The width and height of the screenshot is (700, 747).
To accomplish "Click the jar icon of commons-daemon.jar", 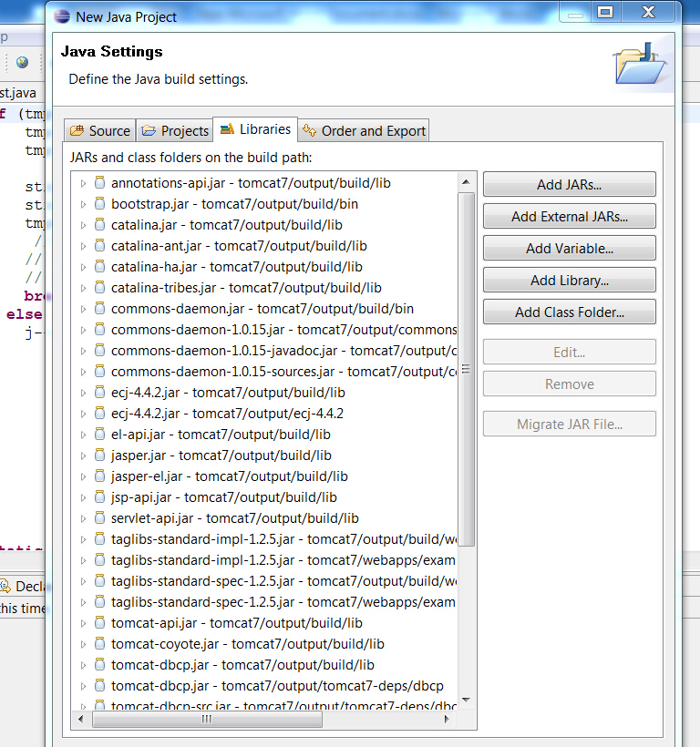I will point(99,309).
